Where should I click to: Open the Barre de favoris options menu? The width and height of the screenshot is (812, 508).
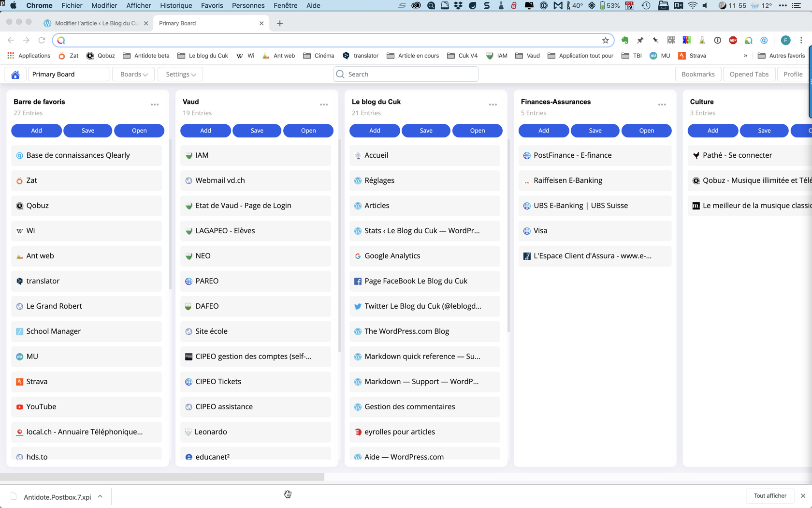(155, 105)
